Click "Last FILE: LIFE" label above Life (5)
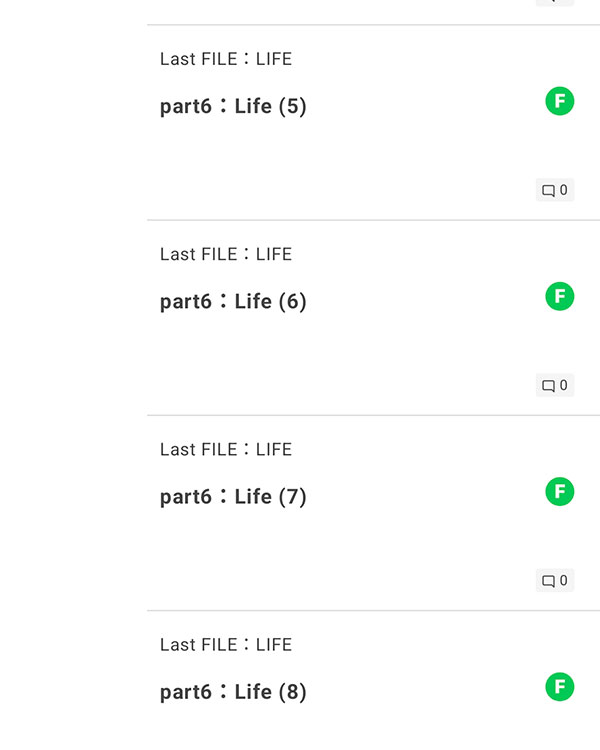This screenshot has width=600, height=750. click(226, 59)
